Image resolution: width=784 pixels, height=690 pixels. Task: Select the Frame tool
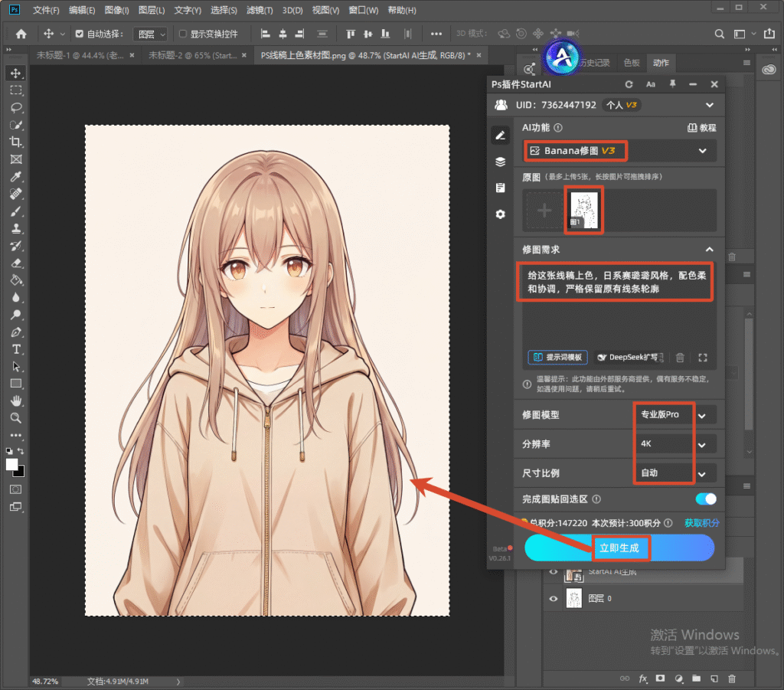coord(16,159)
